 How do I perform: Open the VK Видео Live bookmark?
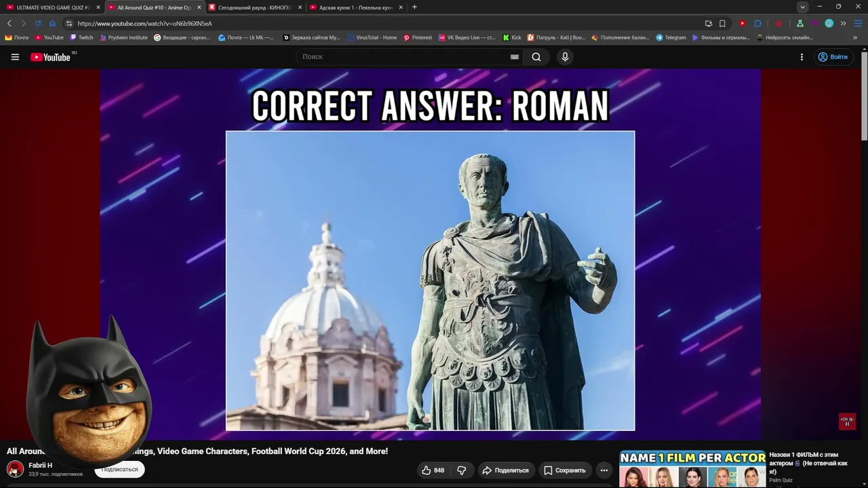pos(467,37)
